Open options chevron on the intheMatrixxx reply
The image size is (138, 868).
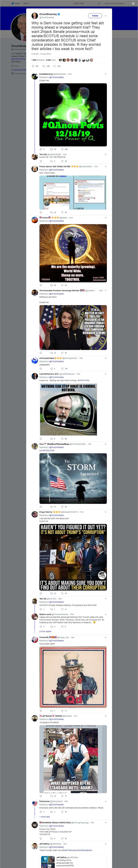click(106, 74)
